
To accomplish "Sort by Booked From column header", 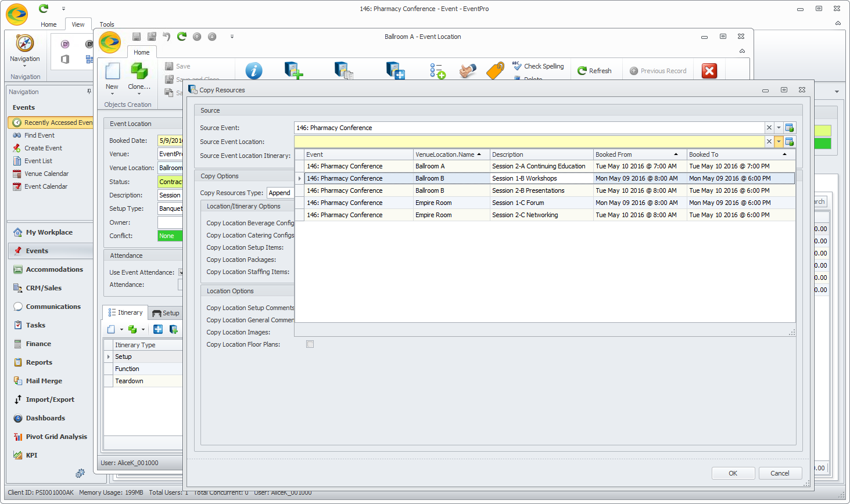I will coord(639,154).
